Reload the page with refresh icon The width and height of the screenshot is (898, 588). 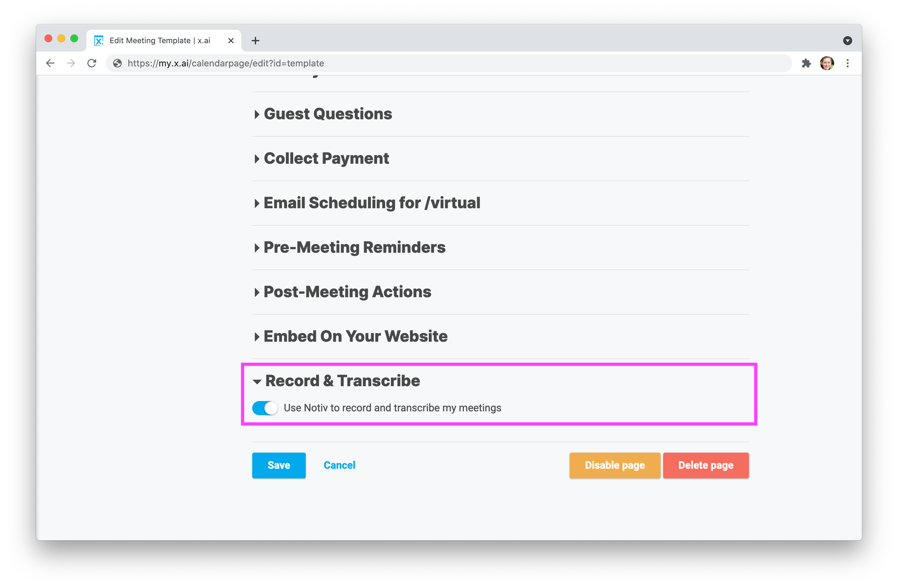92,63
